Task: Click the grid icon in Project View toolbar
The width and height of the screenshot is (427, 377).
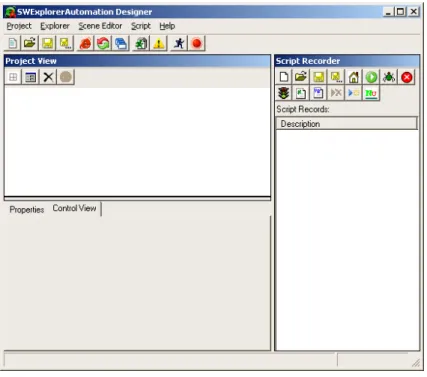Action: tap(13, 77)
